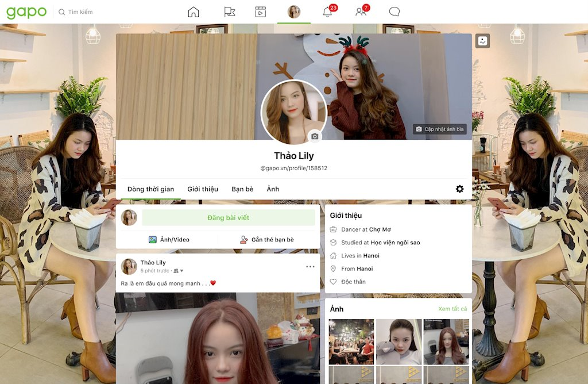
Task: Open the chat messages bubble icon
Action: click(x=393, y=11)
